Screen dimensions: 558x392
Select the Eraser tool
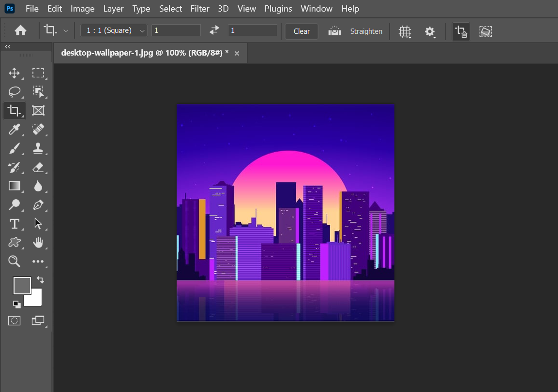tap(38, 167)
